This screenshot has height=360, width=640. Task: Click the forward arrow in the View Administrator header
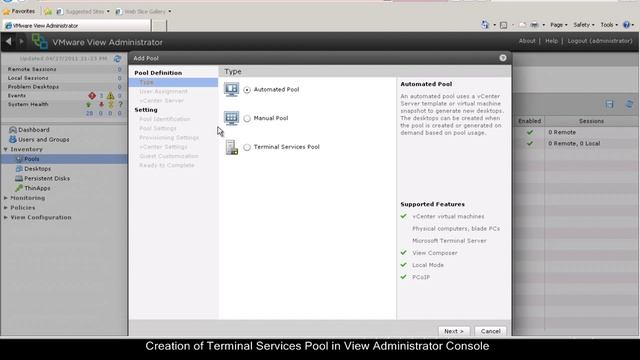21,41
